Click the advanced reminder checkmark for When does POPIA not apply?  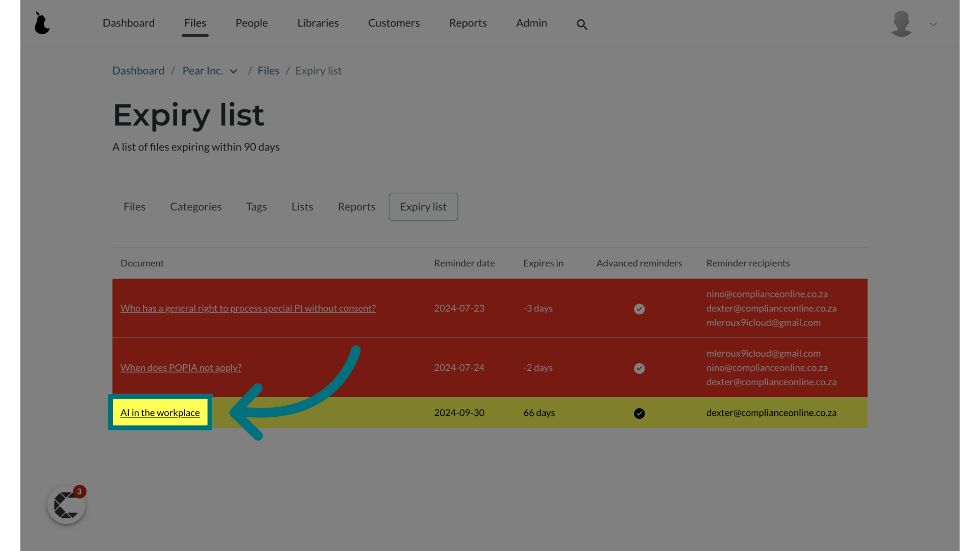(x=640, y=368)
